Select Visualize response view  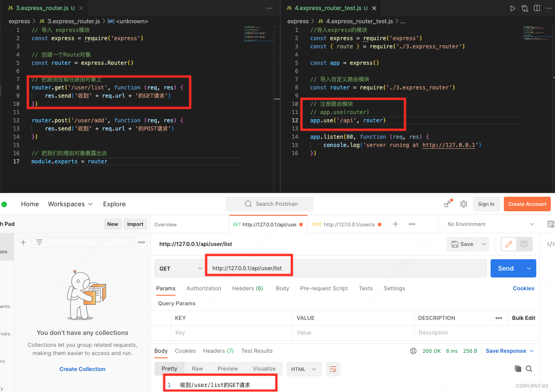point(264,369)
